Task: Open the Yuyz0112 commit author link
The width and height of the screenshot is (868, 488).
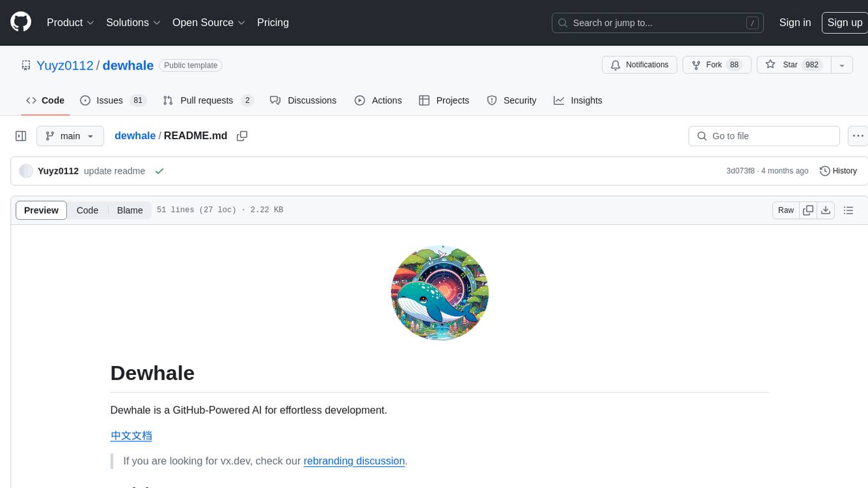Action: (x=58, y=171)
